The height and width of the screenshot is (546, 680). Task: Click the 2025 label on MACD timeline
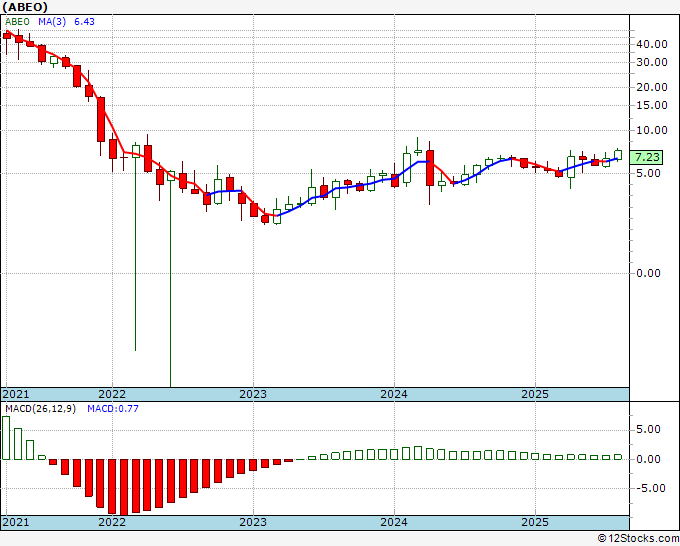(535, 522)
